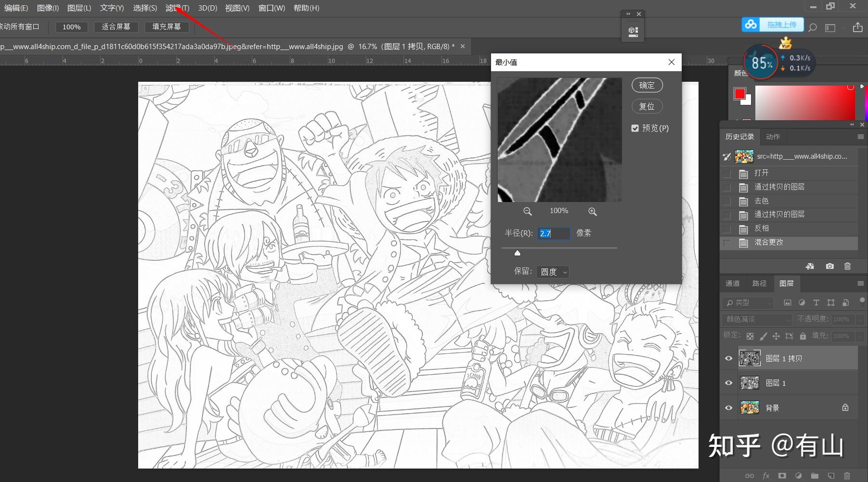Open the Layers panel menu
Image resolution: width=868 pixels, height=482 pixels.
(x=861, y=284)
